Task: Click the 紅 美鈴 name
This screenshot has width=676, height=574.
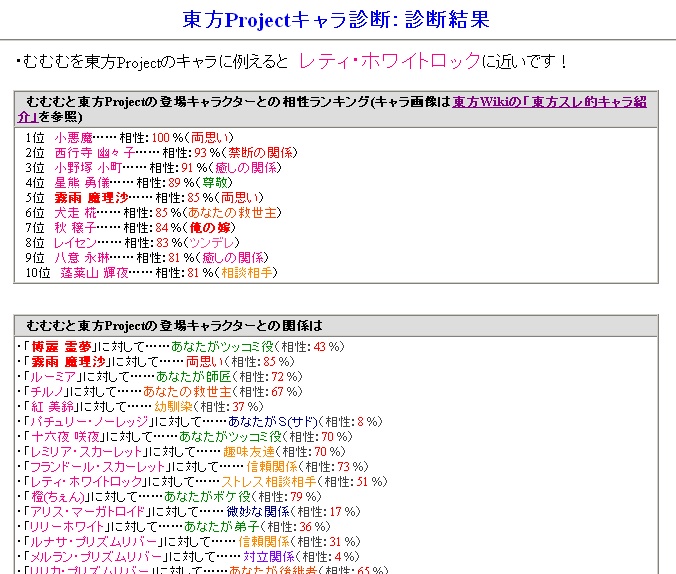Action: [52, 407]
